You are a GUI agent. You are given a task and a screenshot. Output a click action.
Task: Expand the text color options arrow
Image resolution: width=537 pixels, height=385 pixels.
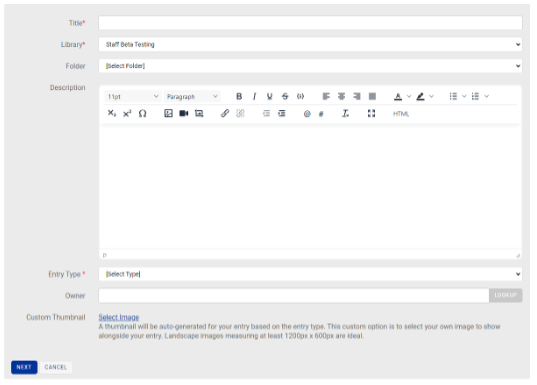(x=409, y=97)
